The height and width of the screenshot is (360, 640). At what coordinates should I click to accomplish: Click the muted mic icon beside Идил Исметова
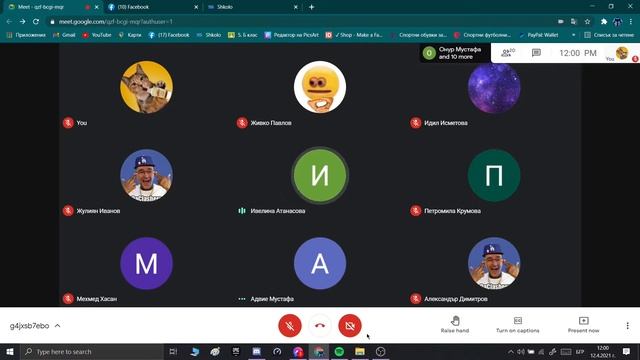[x=416, y=122]
